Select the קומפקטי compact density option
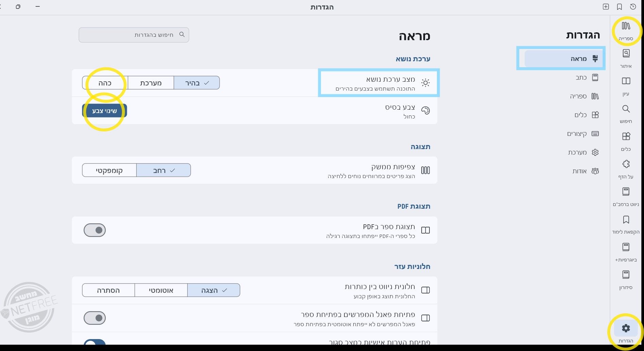 [109, 170]
